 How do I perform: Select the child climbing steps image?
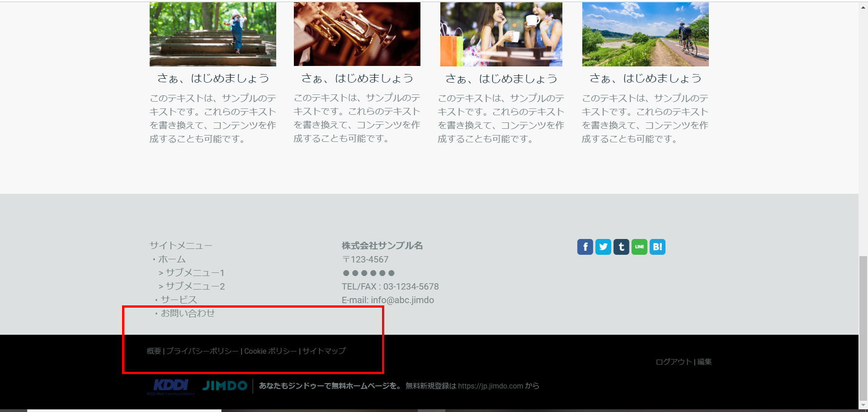coord(213,34)
